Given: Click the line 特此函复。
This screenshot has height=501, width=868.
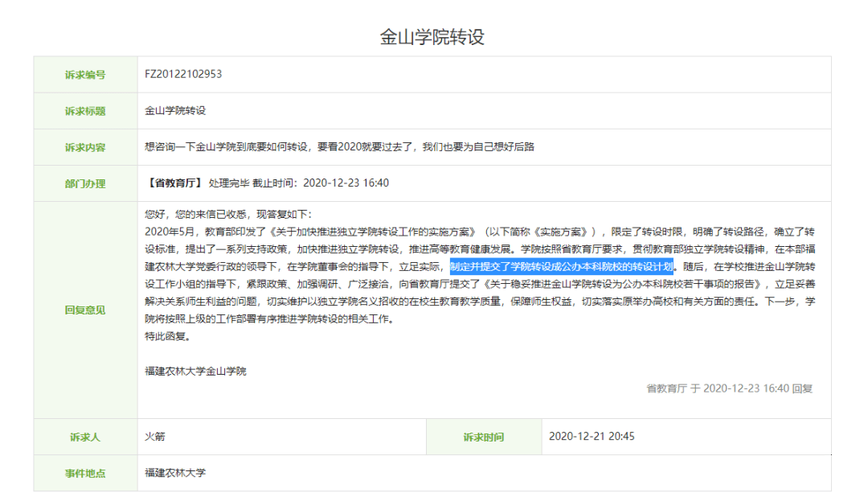Looking at the screenshot, I should (x=168, y=336).
